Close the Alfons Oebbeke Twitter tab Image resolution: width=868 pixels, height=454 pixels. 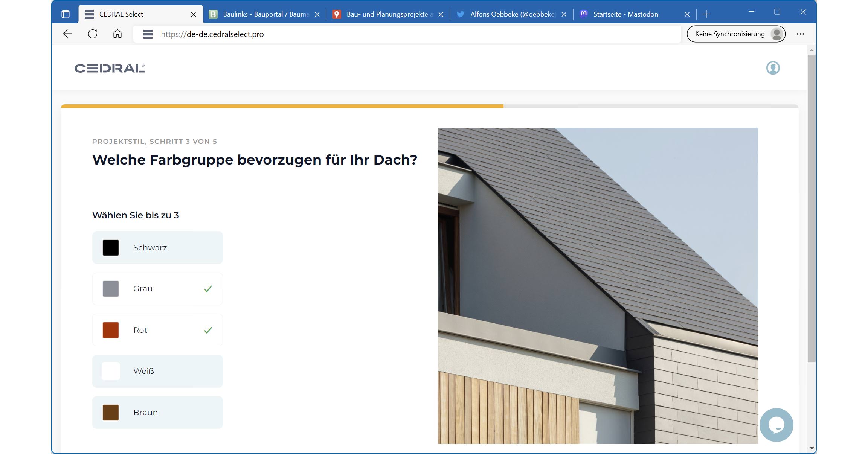coord(564,14)
